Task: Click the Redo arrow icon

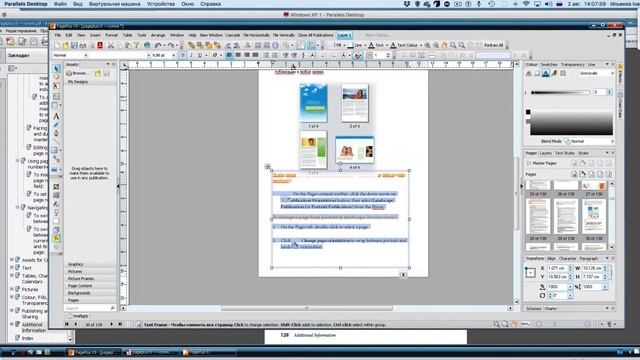Action: pyautogui.click(x=171, y=45)
